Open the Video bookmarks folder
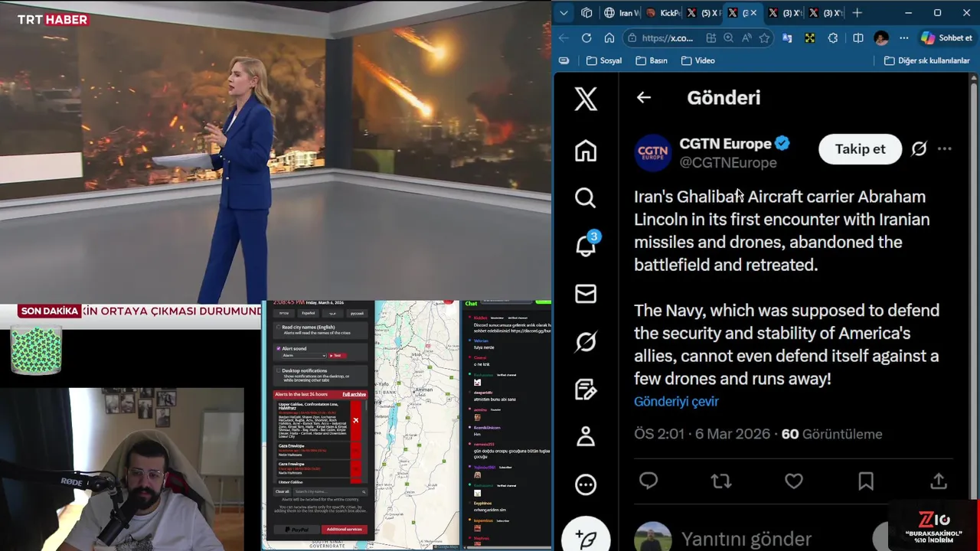This screenshot has width=980, height=551. [x=698, y=60]
